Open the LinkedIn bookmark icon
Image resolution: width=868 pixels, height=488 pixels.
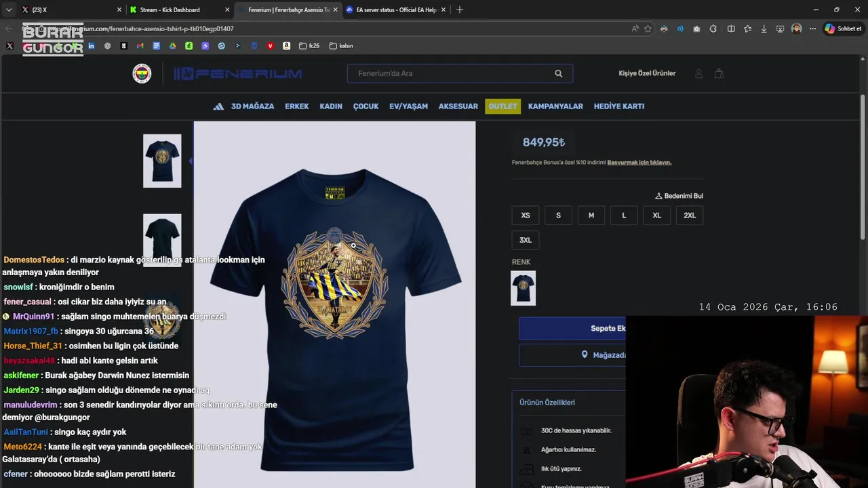[91, 46]
